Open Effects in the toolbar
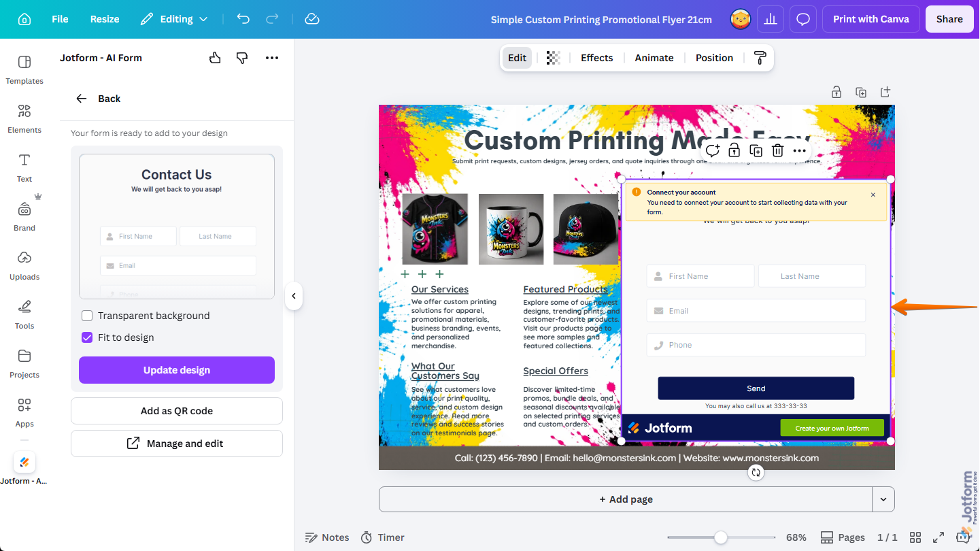Screen dimensions: 980x551 (596, 58)
